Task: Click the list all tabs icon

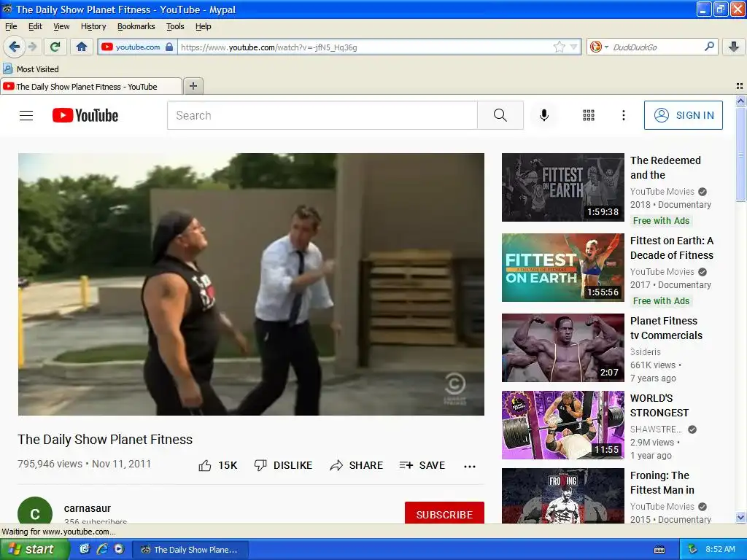Action: pos(740,86)
